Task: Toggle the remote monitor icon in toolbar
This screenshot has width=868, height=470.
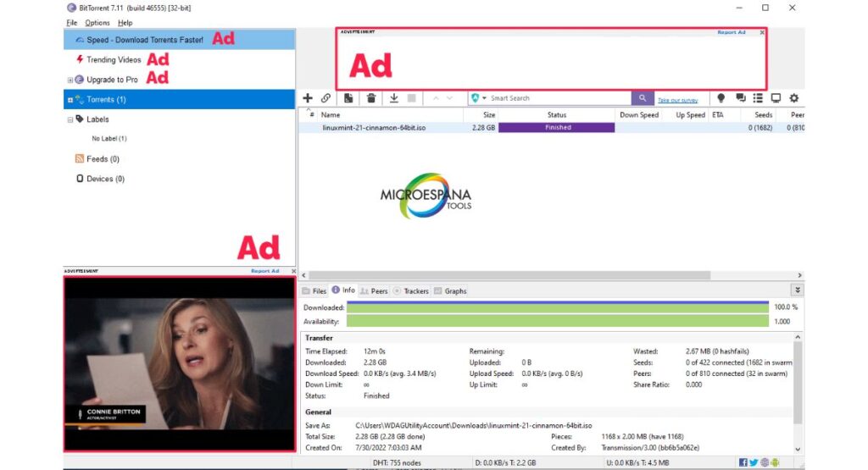Action: pyautogui.click(x=776, y=98)
